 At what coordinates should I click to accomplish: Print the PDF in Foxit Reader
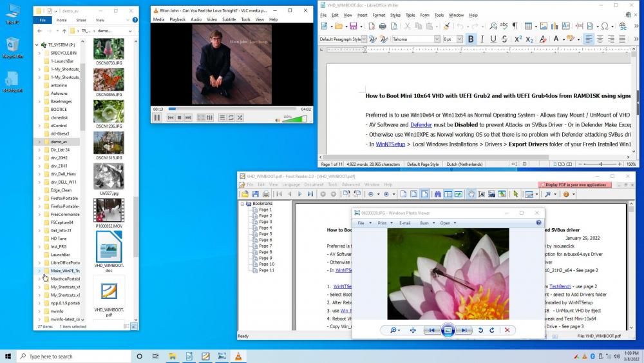[x=265, y=194]
